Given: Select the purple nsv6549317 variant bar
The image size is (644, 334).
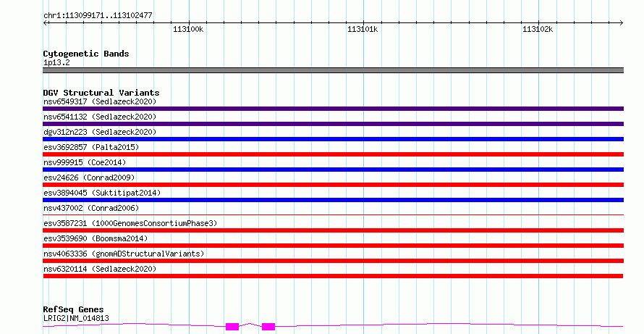Looking at the screenshot, I should click(333, 109).
